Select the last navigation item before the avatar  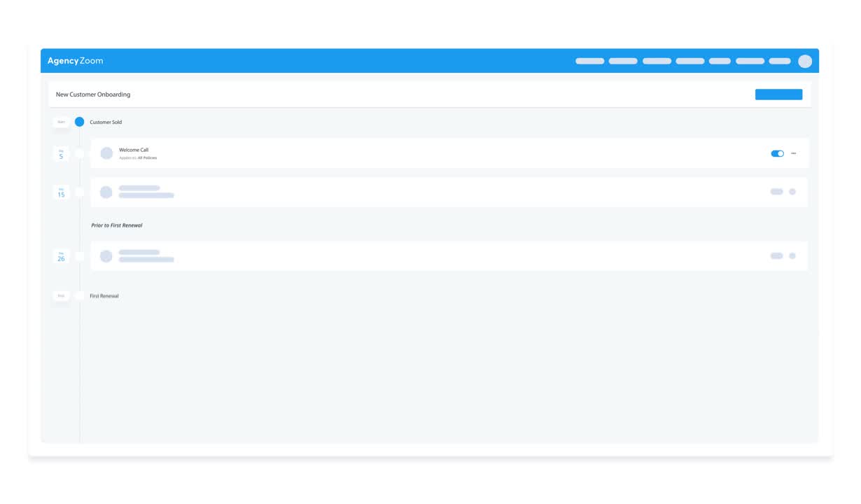[779, 61]
